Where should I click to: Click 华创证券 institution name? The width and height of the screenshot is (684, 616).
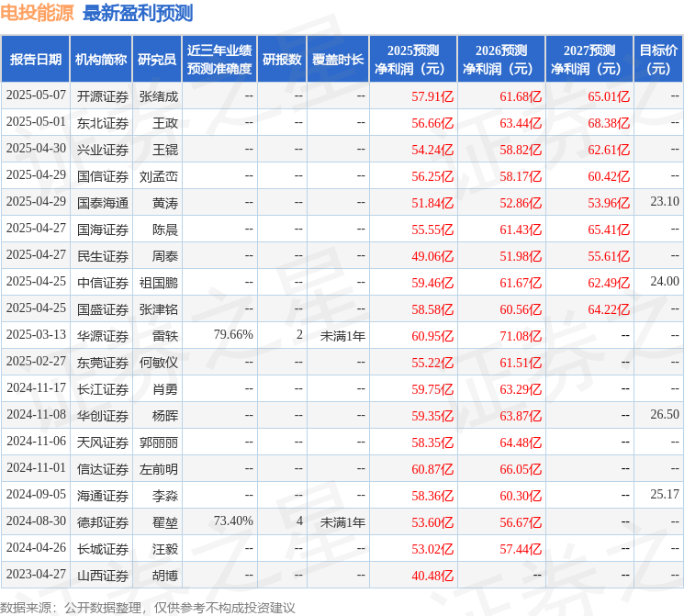[x=103, y=416]
